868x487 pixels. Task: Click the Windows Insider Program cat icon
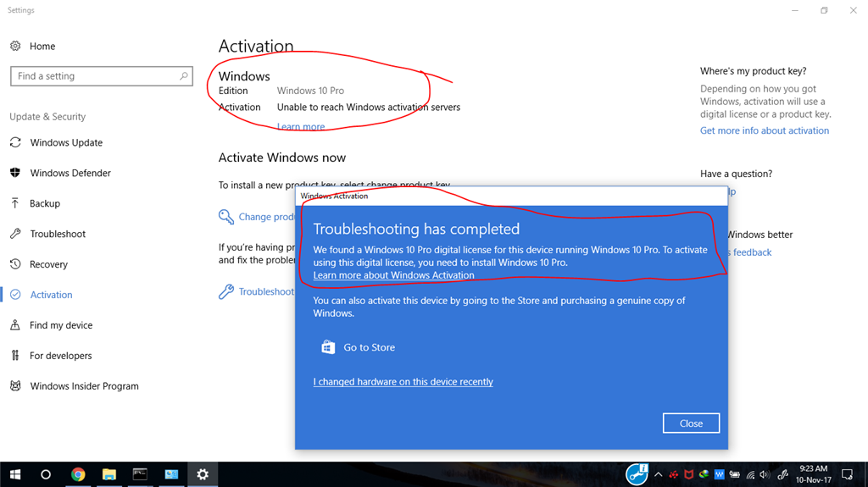[x=15, y=385]
